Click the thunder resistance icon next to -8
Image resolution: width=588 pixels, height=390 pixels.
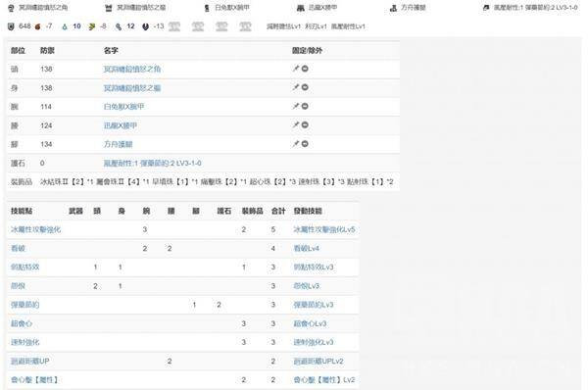tap(91, 26)
